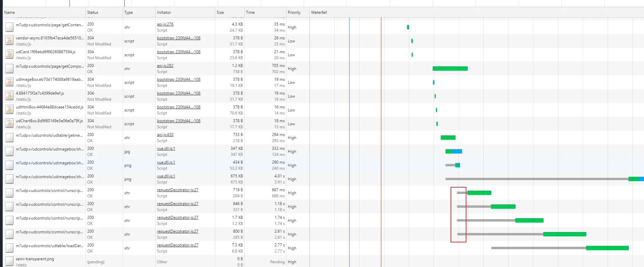Select the request name m?udp=udcontrols/page/getConten...
This screenshot has height=267, width=644.
pos(50,25)
